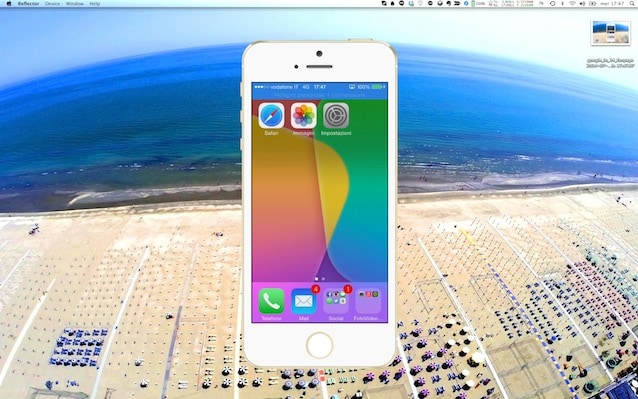Open the Apple menu
This screenshot has height=399, width=638.
[x=9, y=4]
